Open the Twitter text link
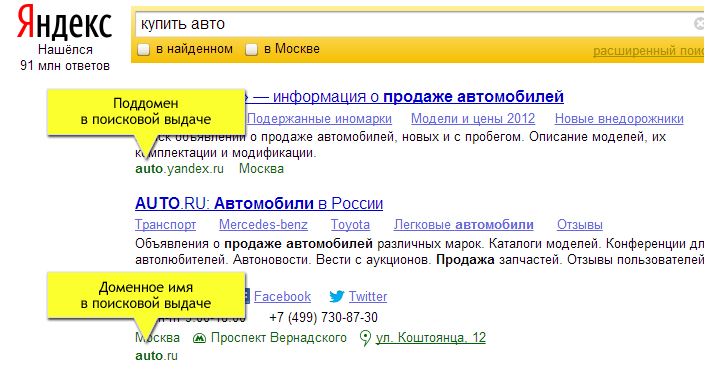The width and height of the screenshot is (704, 374). pyautogui.click(x=368, y=296)
